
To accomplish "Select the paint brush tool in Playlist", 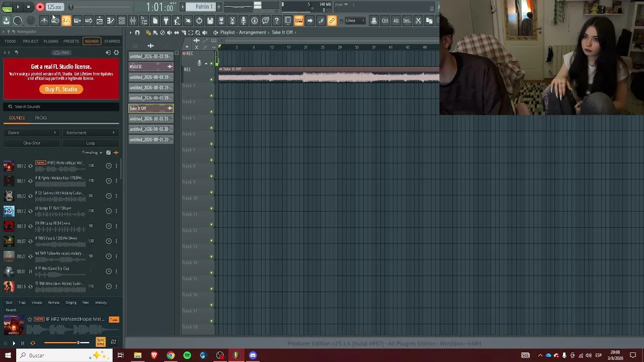I will (155, 33).
